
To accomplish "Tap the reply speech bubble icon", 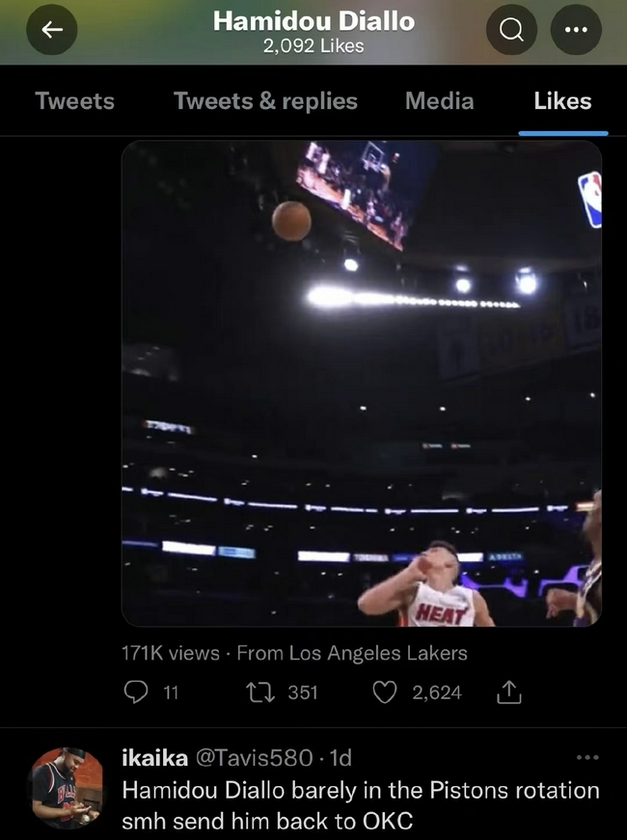I will pos(139,691).
